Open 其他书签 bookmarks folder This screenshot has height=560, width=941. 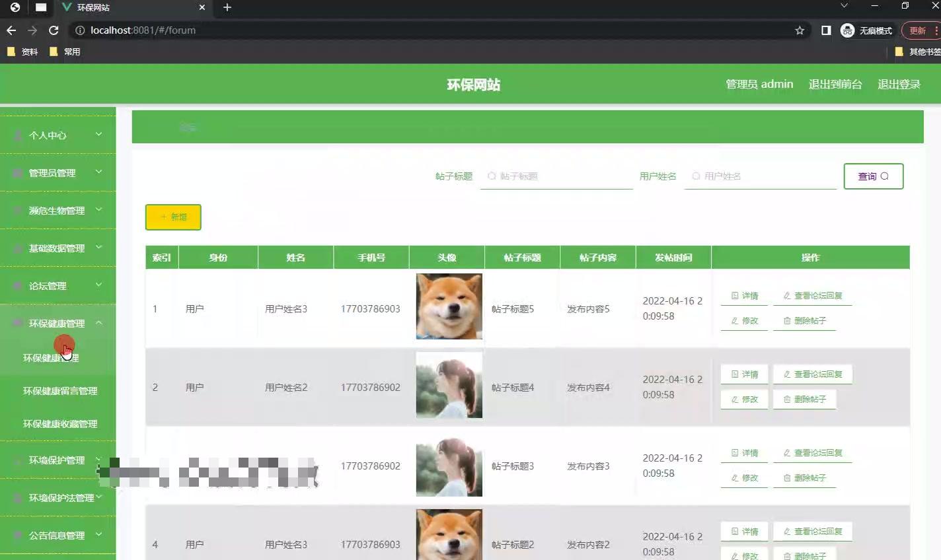pyautogui.click(x=919, y=52)
